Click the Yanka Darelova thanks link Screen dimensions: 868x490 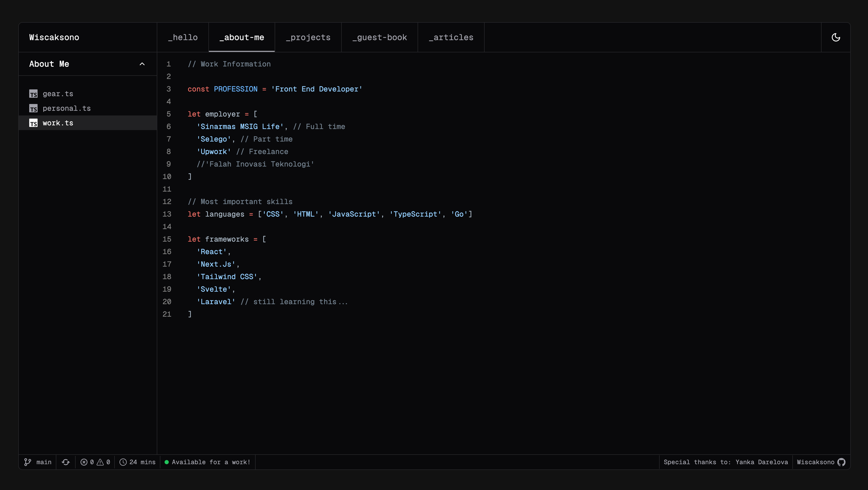762,462
